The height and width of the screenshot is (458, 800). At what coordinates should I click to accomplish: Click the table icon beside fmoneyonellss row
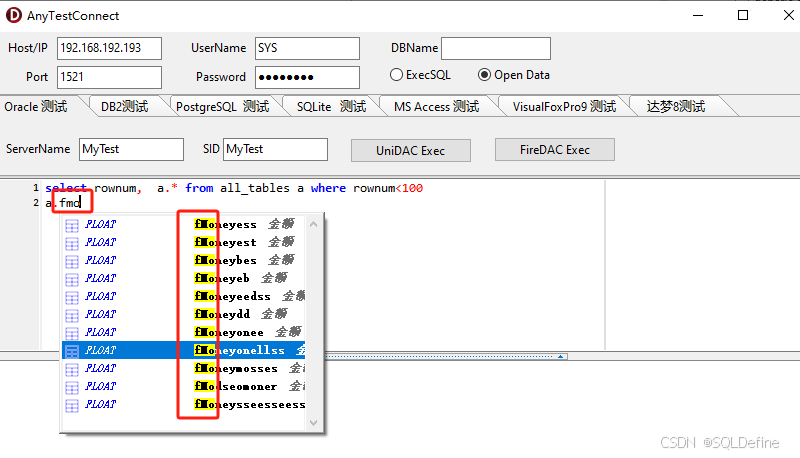[x=72, y=351]
